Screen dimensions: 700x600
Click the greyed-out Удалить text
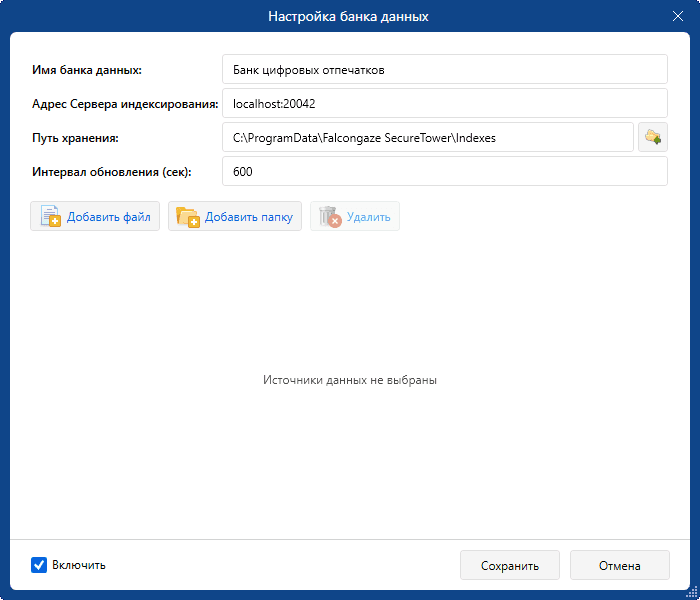(x=368, y=217)
